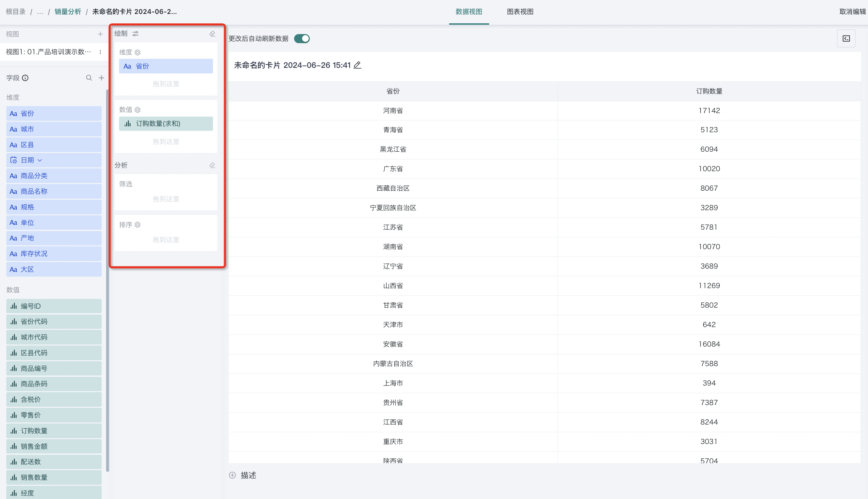
Task: Switch to the 图表视图 tab
Action: pyautogui.click(x=520, y=12)
